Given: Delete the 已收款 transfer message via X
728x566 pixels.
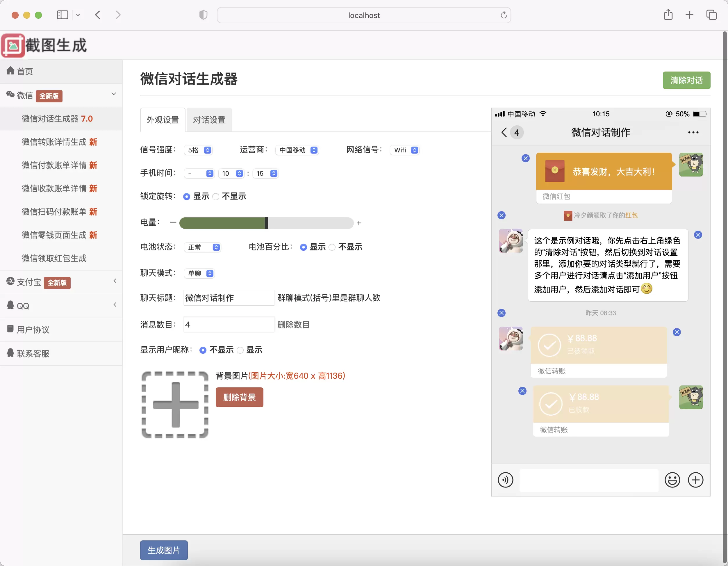Looking at the screenshot, I should tap(522, 391).
